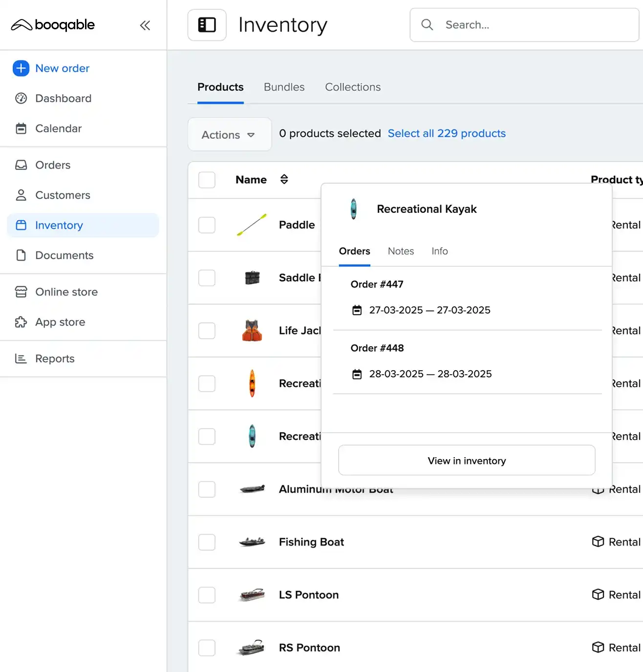Open the Customers section
Viewport: 643px width, 672px height.
(63, 195)
